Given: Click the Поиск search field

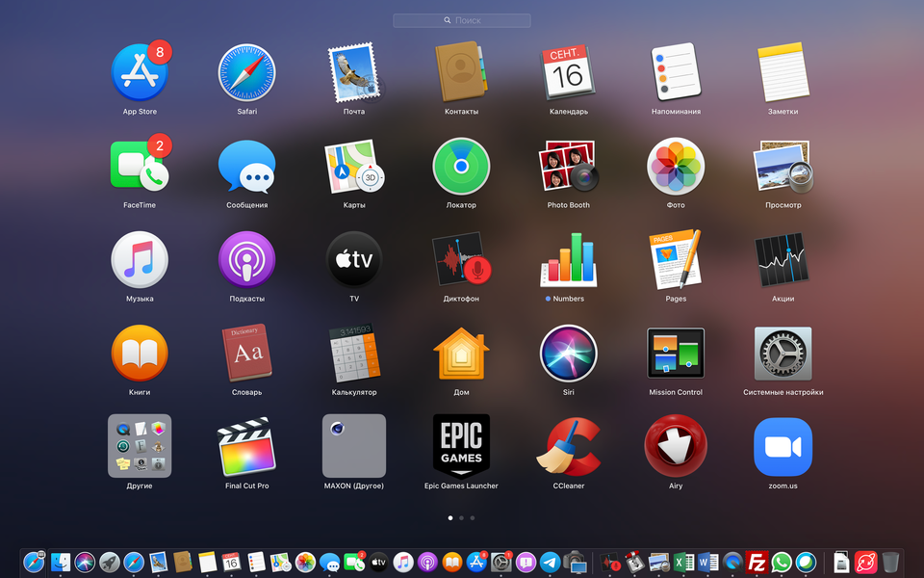Looking at the screenshot, I should click(462, 20).
